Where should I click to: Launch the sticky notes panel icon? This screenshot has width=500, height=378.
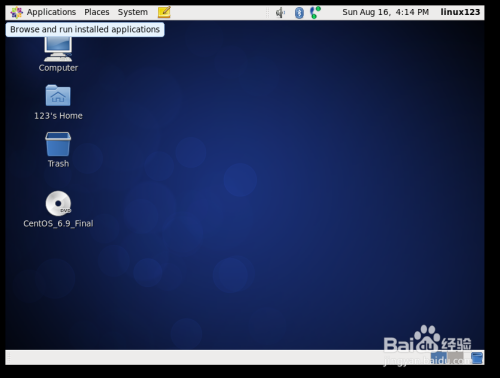(x=164, y=12)
